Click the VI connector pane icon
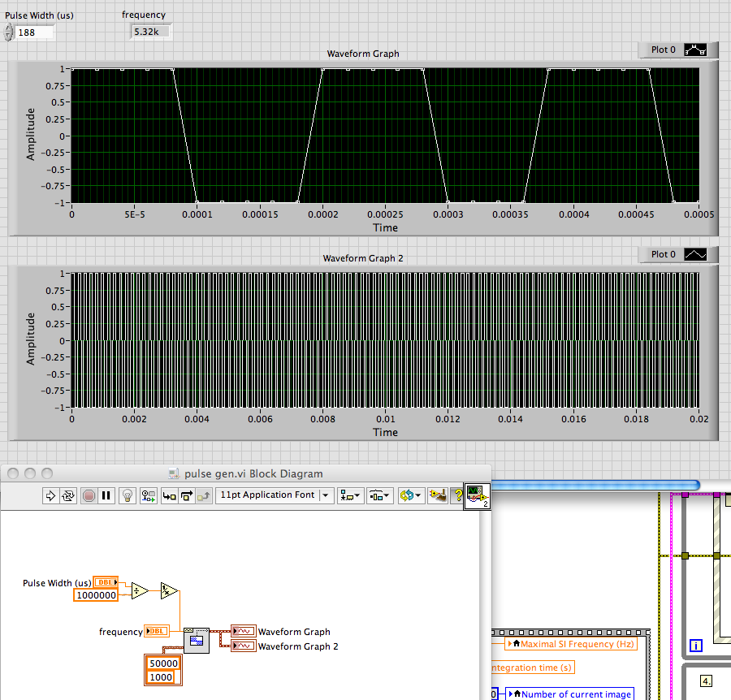The height and width of the screenshot is (700, 731). coord(477,497)
